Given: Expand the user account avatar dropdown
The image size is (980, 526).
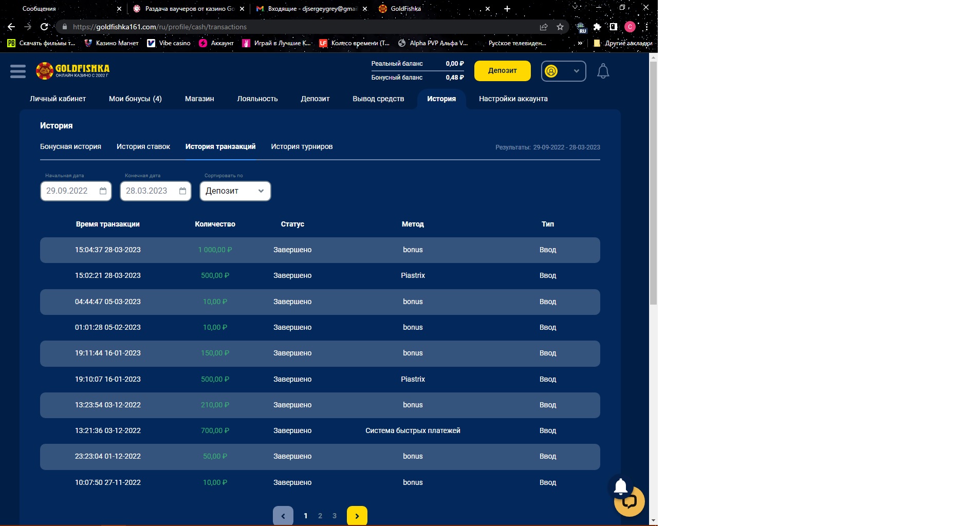Looking at the screenshot, I should (563, 71).
